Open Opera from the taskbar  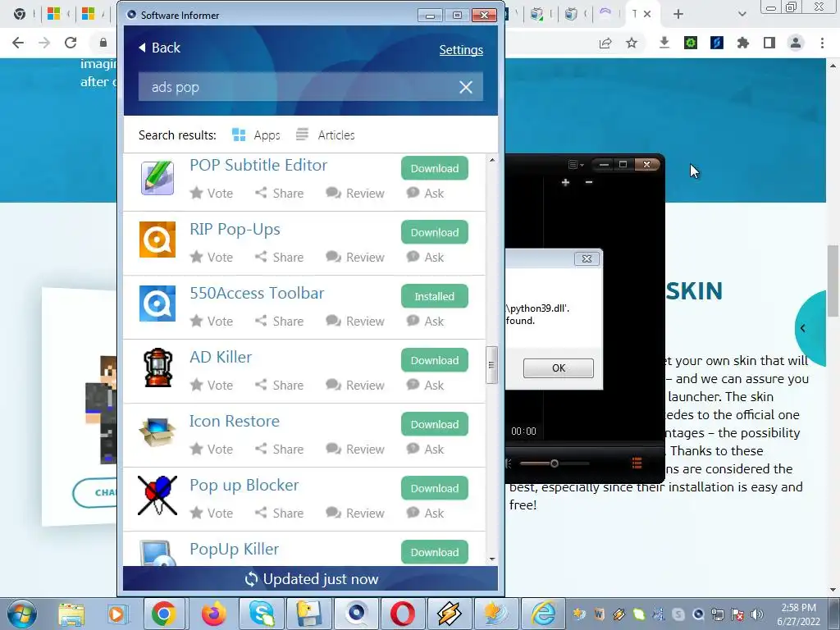pos(402,614)
